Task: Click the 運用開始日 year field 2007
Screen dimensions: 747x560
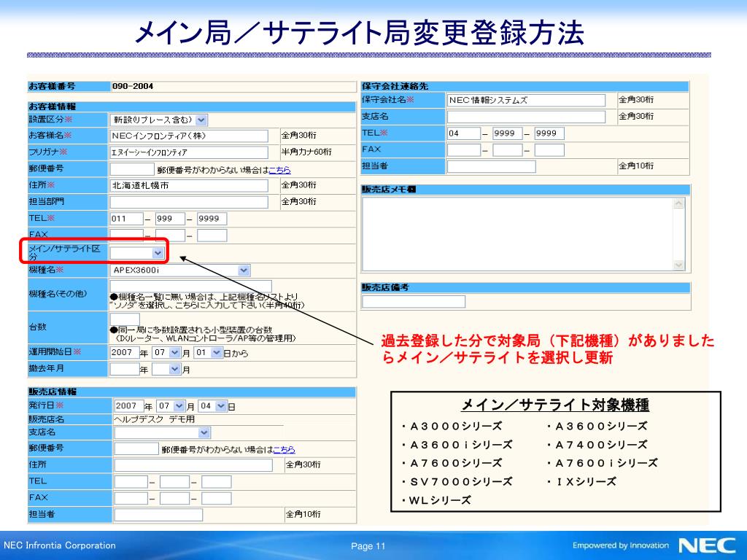Action: pyautogui.click(x=124, y=353)
